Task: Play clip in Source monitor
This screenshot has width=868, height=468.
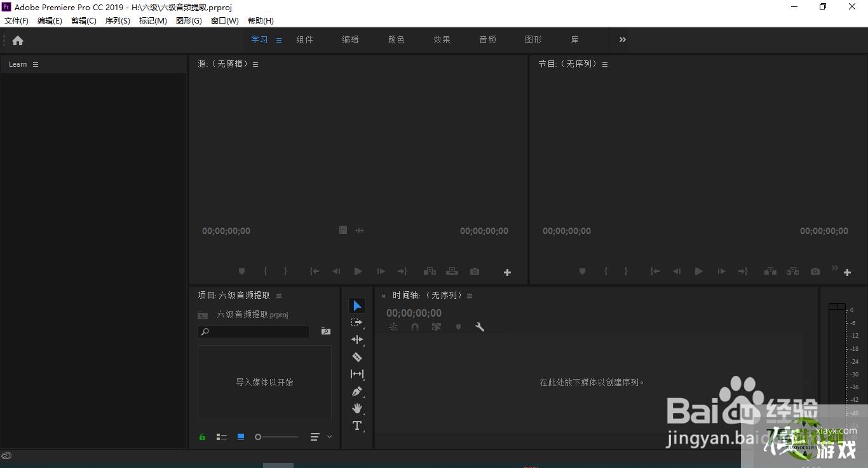Action: point(358,272)
